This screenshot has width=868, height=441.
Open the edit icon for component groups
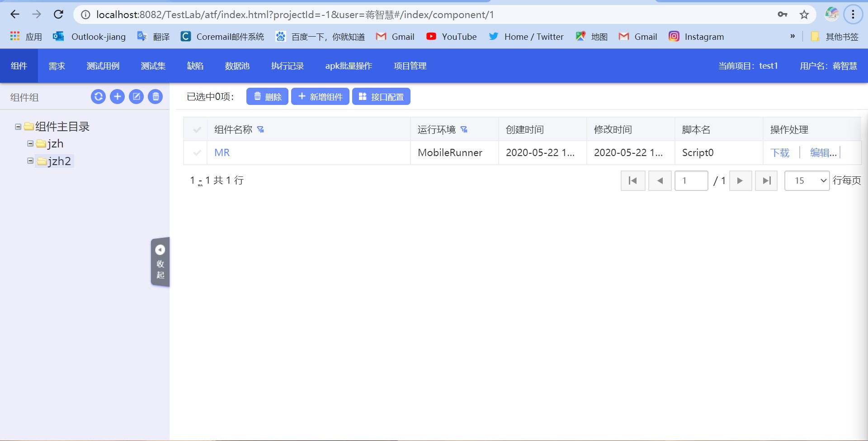tap(137, 96)
